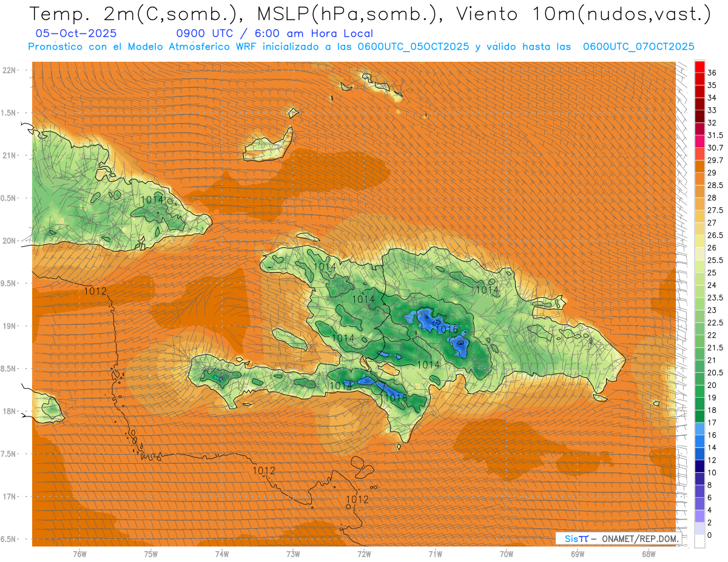Viewport: 728px width, 562px height.
Task: Click the legend value 26.5
Action: click(715, 235)
